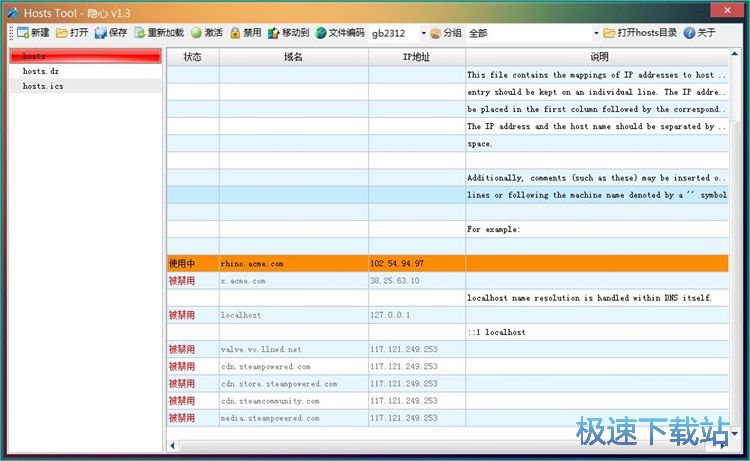Click 被禁用 status of localhost row

[182, 315]
